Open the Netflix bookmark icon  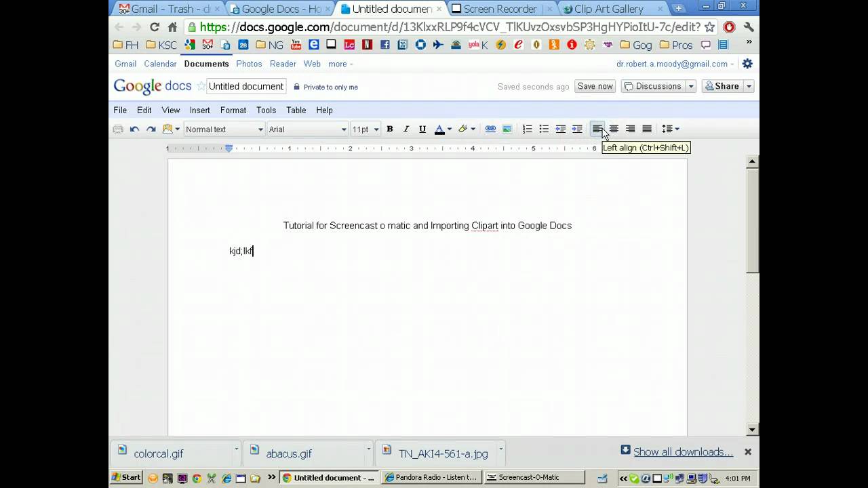367,45
